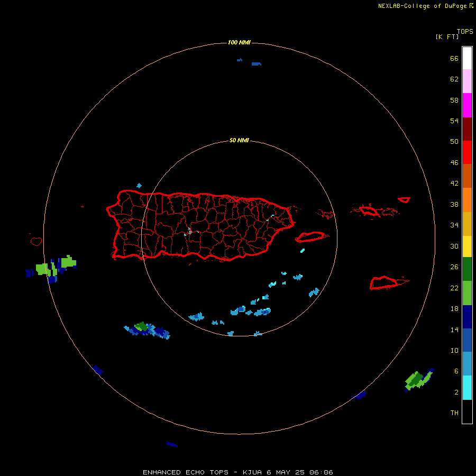Pick the light blue 6 kft legend swatch
The width and height of the screenshot is (476, 476).
467,364
